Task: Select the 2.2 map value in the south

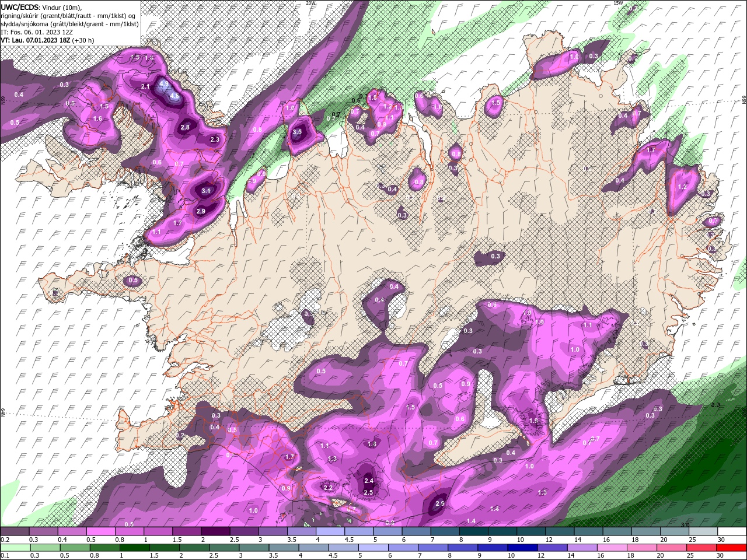Action: 328,488
